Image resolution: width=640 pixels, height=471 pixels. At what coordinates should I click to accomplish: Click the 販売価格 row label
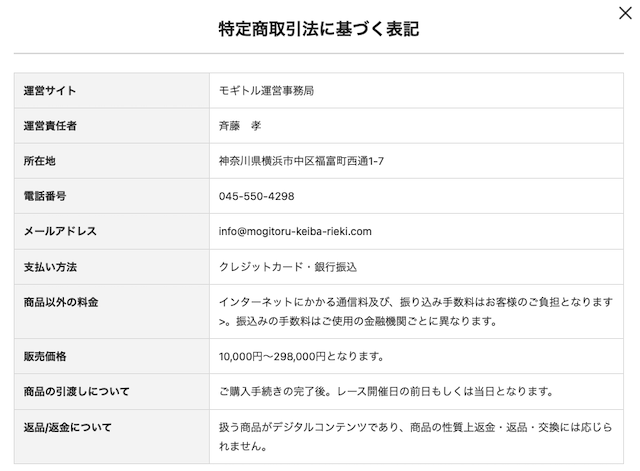point(45,356)
